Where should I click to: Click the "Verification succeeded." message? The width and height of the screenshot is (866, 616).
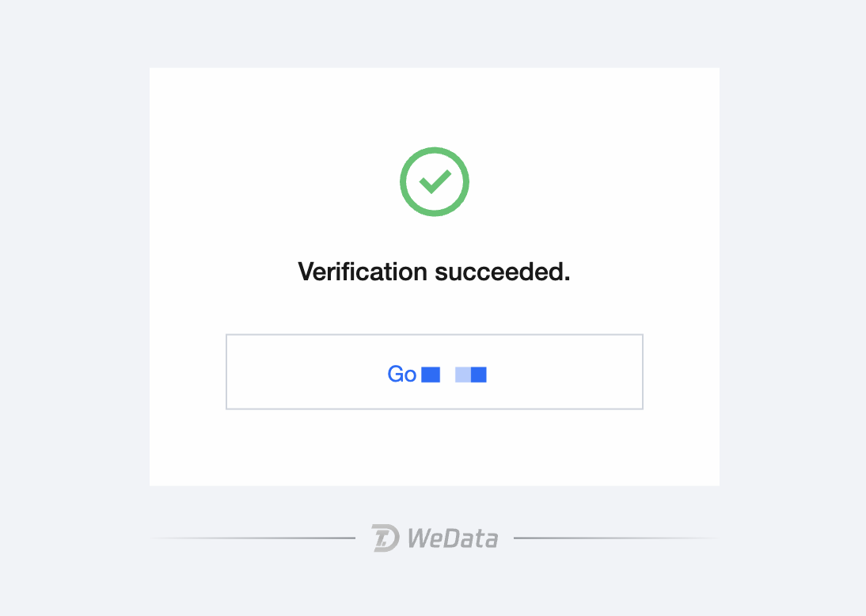pos(434,272)
